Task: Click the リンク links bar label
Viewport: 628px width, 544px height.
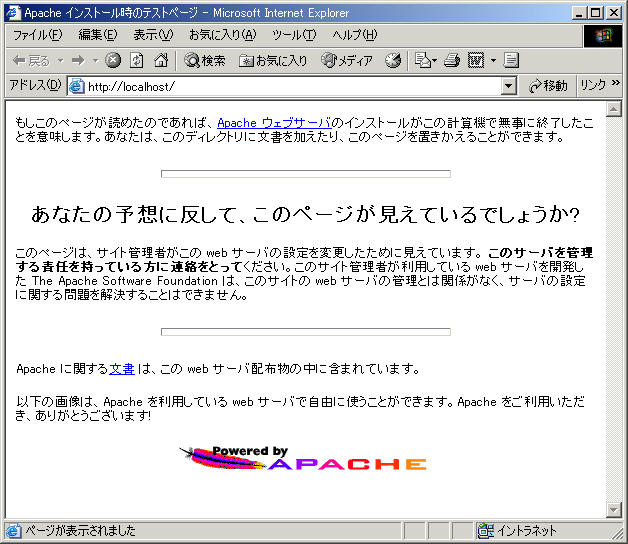Action: 594,85
